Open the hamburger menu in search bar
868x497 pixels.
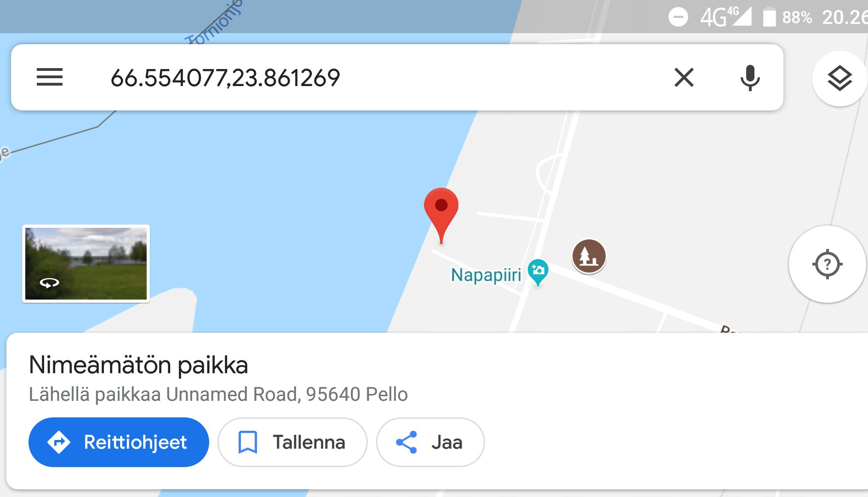[49, 77]
